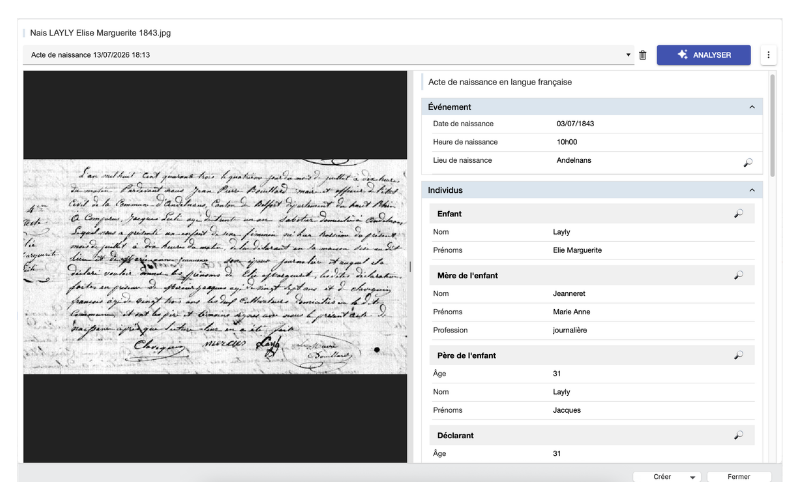Delete the analysis with the trash icon
Screen dimensions: 800x500
point(642,55)
